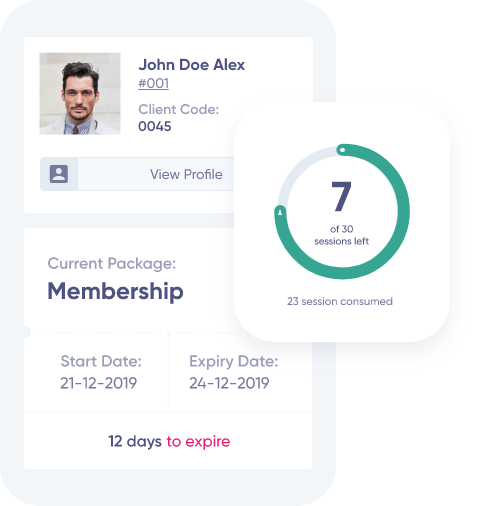Select start date 21-12-2019
Screen dimensions: 480x506
98,383
